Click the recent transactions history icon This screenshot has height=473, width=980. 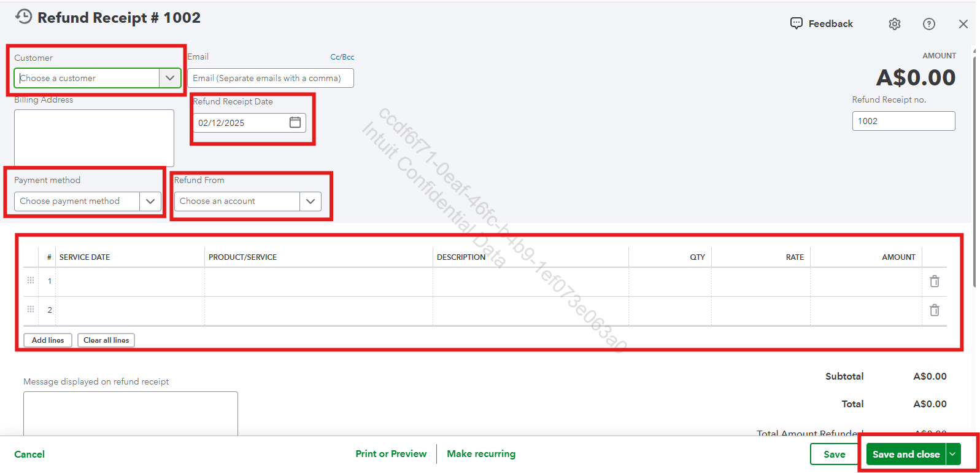(23, 17)
